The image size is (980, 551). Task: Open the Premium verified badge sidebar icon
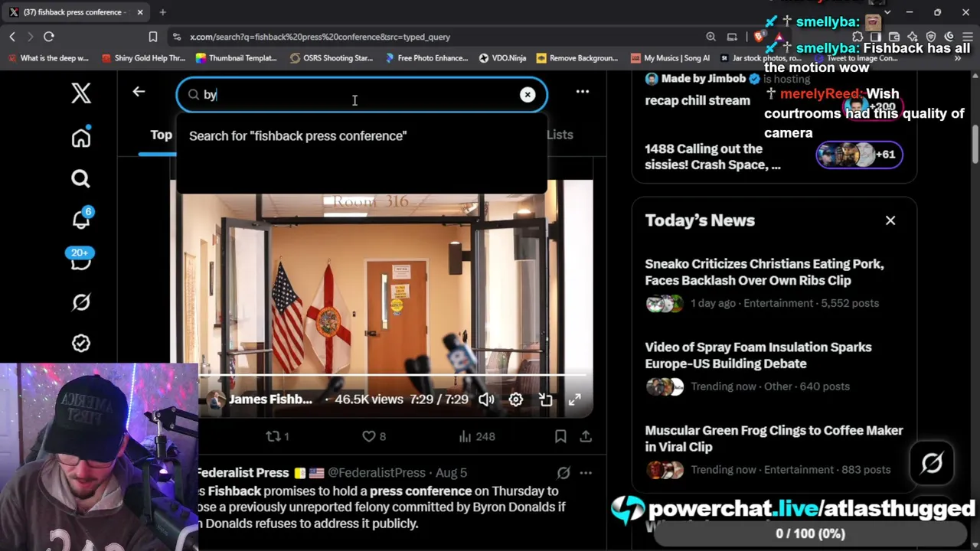pos(81,344)
